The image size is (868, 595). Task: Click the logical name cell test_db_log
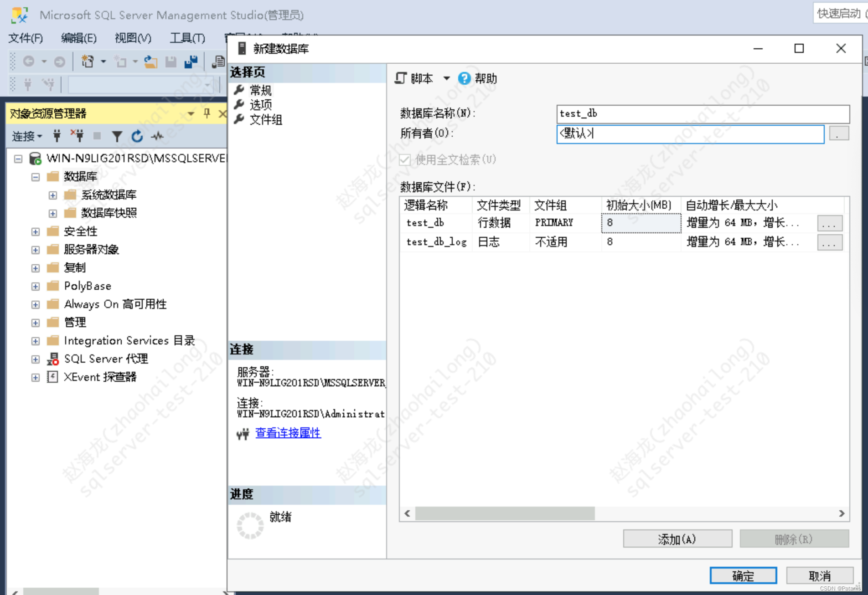pyautogui.click(x=436, y=242)
